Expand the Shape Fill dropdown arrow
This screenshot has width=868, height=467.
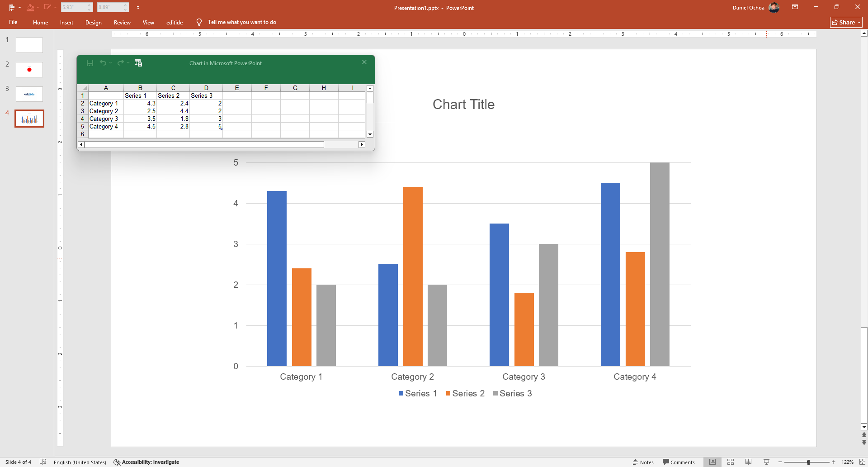pyautogui.click(x=38, y=8)
